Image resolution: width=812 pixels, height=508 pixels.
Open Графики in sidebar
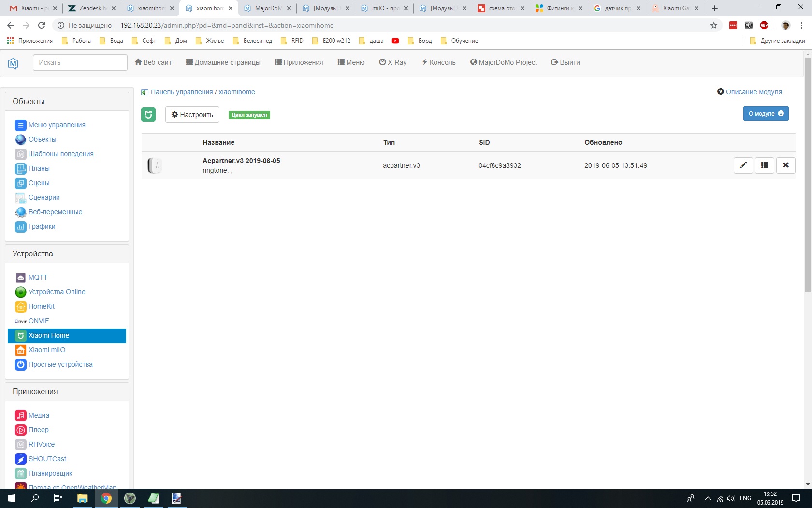pyautogui.click(x=42, y=226)
